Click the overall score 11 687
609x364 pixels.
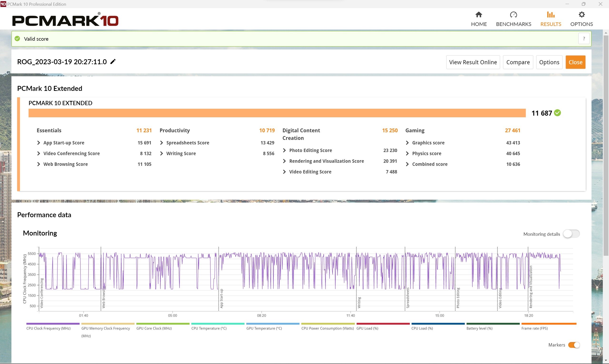click(x=541, y=113)
